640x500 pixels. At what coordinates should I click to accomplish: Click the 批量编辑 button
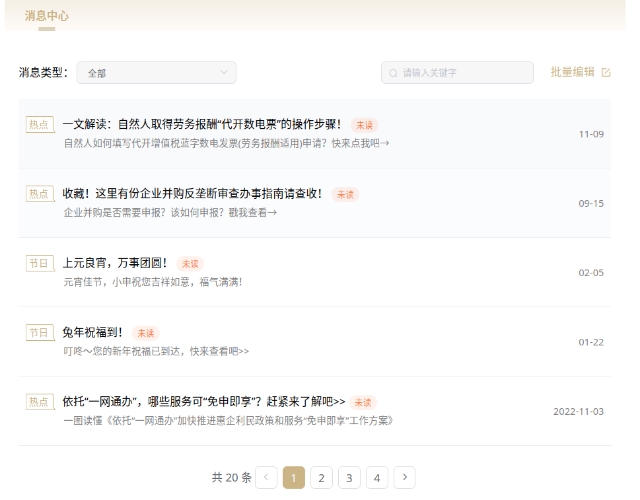point(580,72)
